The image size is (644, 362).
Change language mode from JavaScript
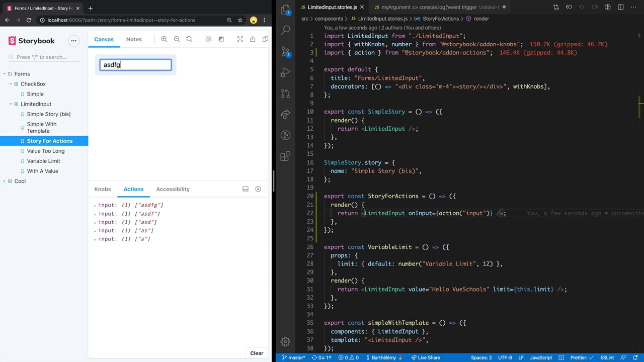tap(541, 357)
